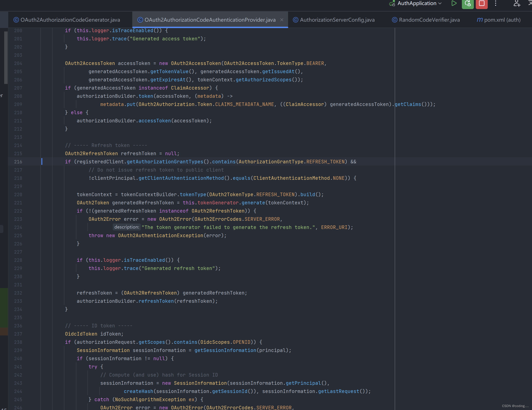Click getSessionInformation method call on line 239
532x410 pixels.
pos(225,350)
